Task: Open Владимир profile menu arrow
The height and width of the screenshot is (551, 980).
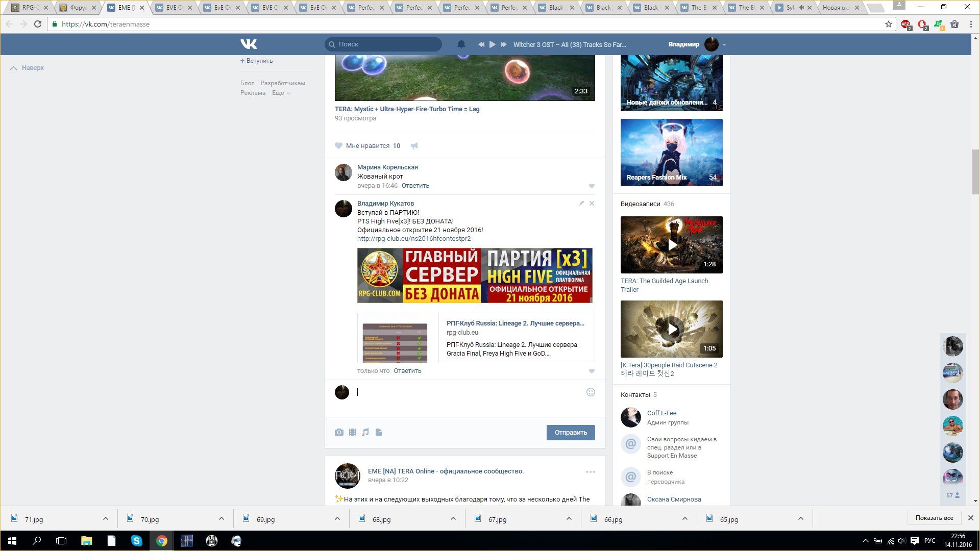Action: click(x=724, y=44)
